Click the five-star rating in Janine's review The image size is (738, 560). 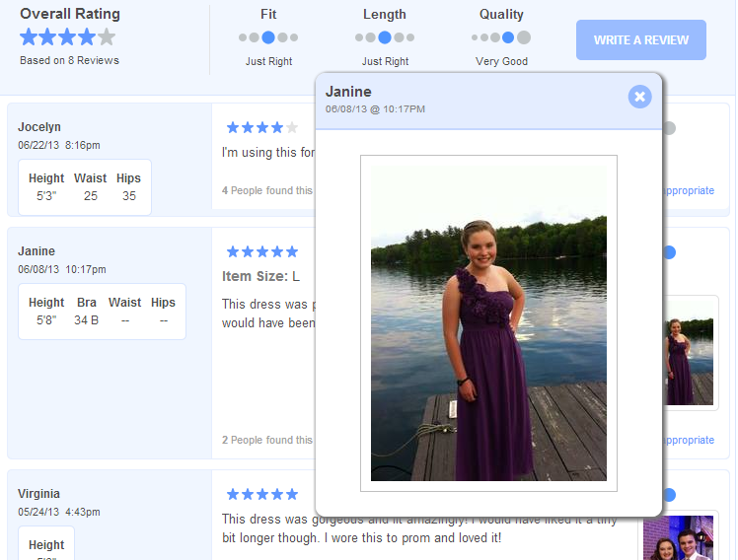point(261,251)
